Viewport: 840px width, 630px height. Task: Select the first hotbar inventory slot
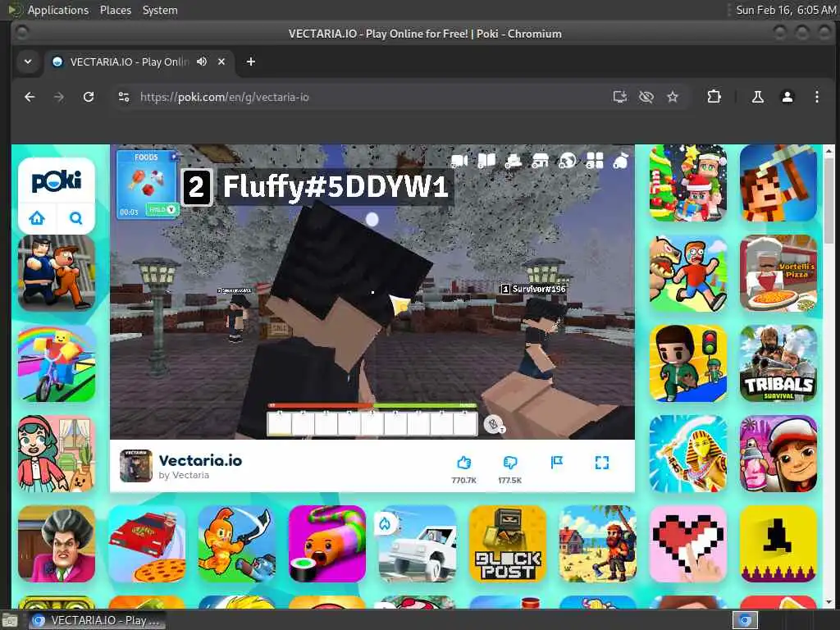pos(279,424)
